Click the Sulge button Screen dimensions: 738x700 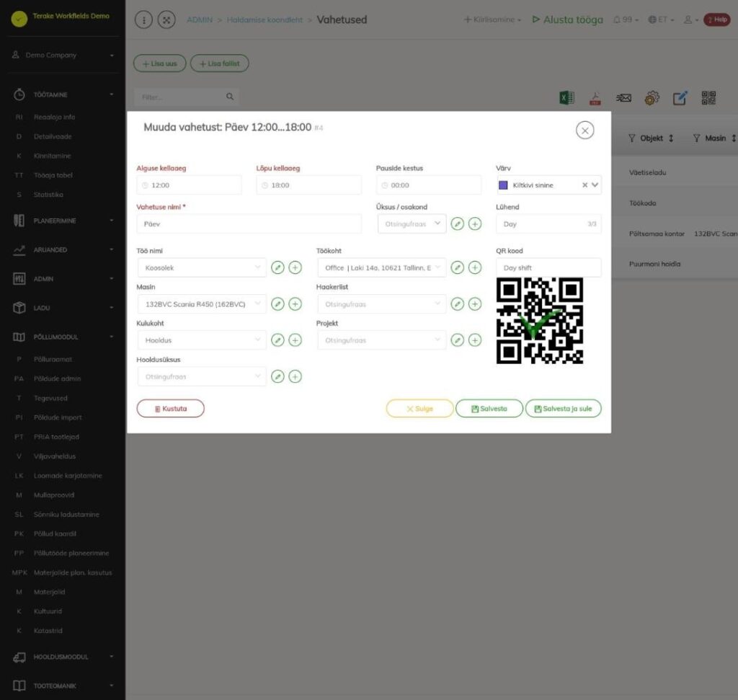coord(419,409)
